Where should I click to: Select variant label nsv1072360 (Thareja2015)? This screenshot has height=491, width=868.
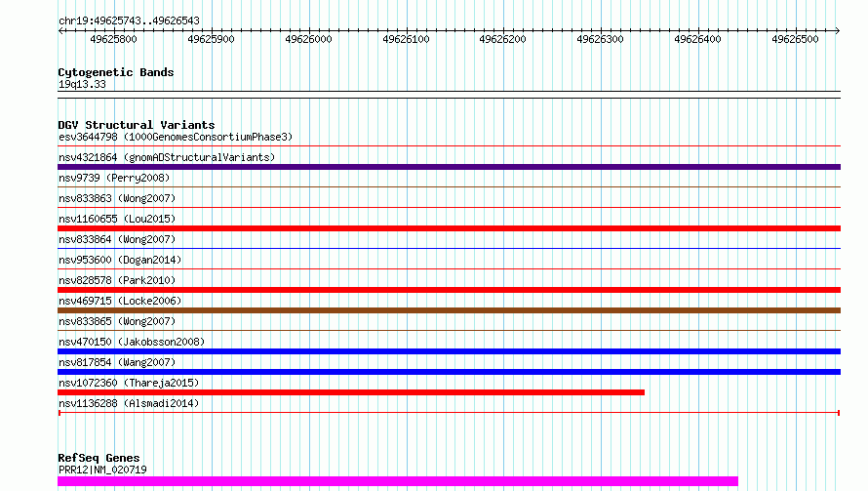[x=129, y=383]
